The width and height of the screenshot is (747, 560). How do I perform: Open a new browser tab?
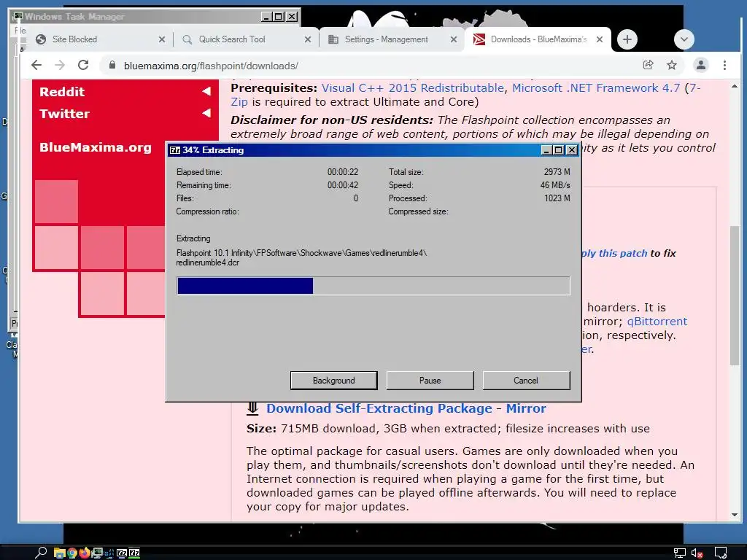[627, 39]
